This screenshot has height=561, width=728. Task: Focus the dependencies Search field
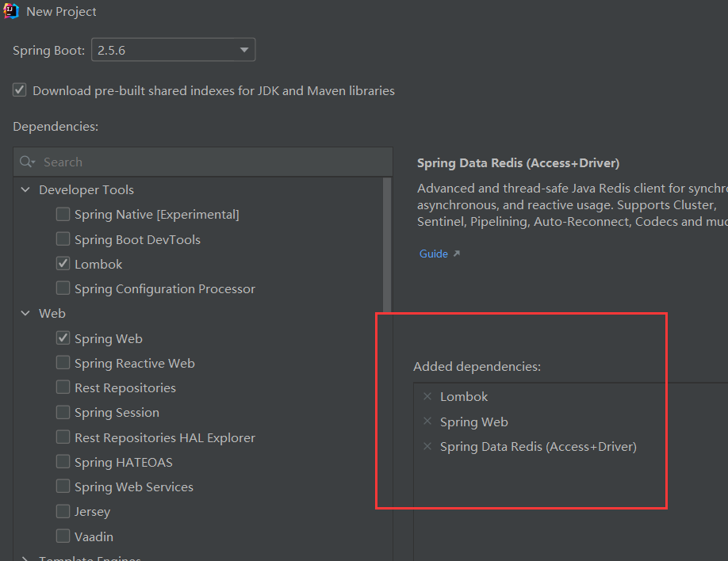(203, 162)
